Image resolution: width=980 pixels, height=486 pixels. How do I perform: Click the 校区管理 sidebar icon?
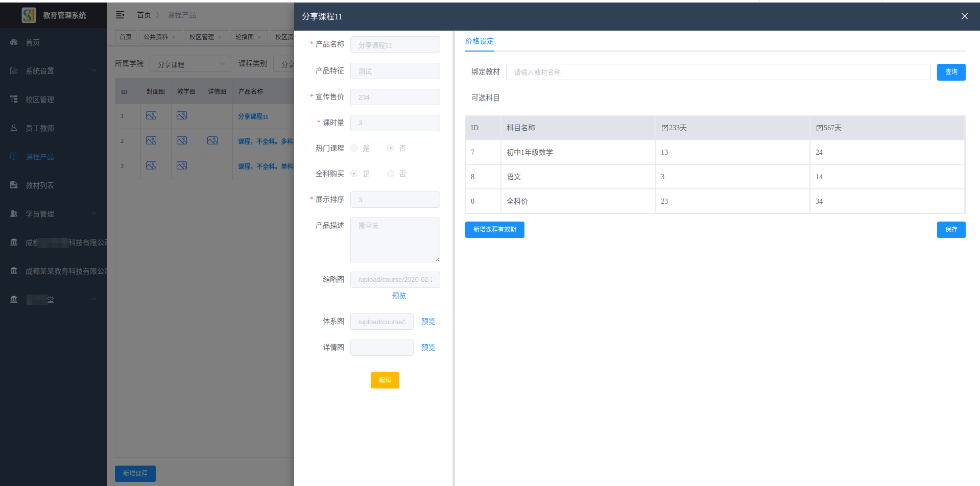pyautogui.click(x=14, y=99)
